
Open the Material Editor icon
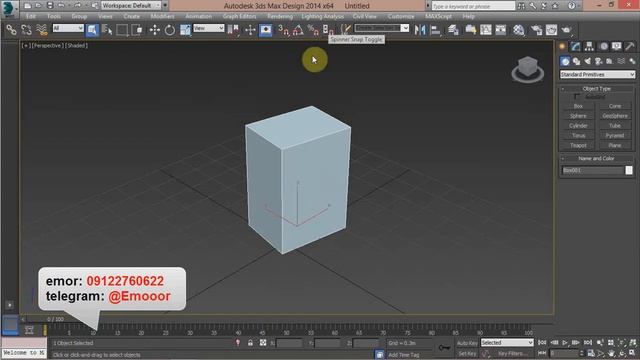[519, 30]
